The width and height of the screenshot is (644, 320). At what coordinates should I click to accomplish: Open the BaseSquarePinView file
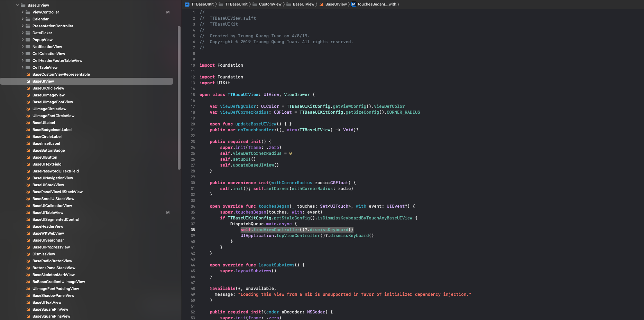pos(50,309)
